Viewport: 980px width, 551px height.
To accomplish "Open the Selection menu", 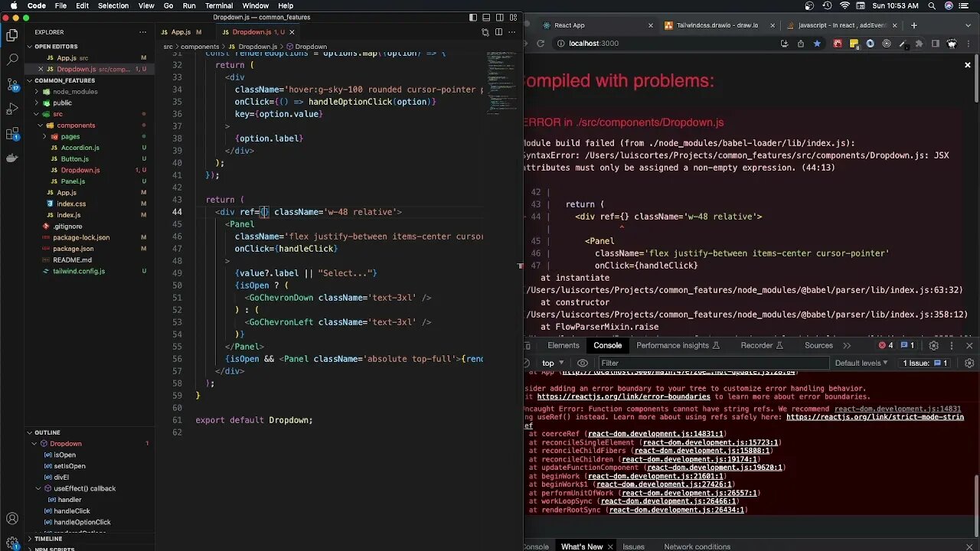I will coord(113,5).
